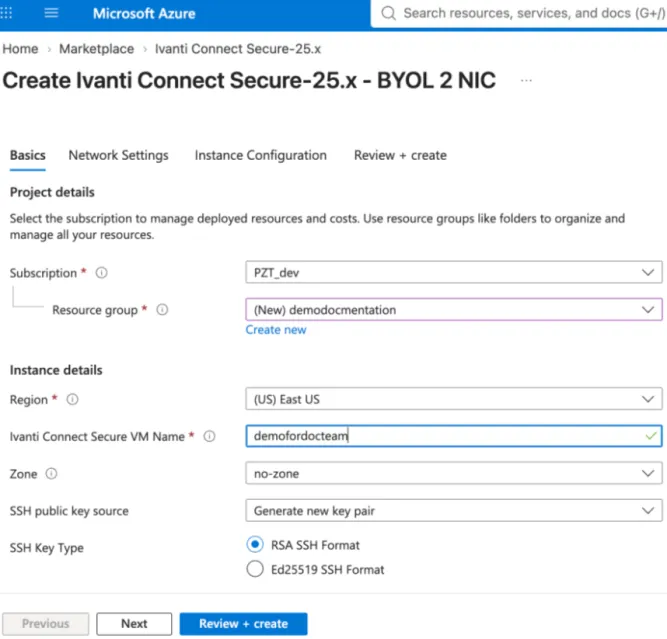This screenshot has height=639, width=667.
Task: Click the blue Review + create button
Action: 243,624
